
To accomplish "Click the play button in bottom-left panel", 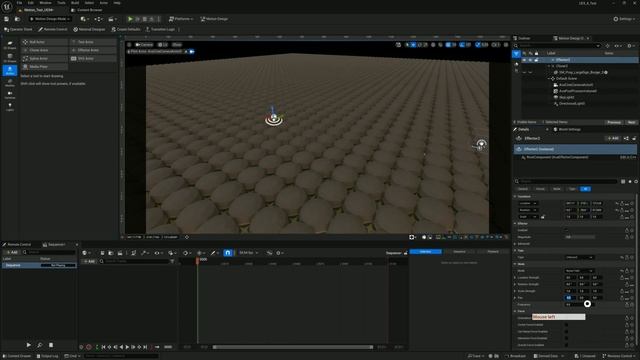I will 29,345.
